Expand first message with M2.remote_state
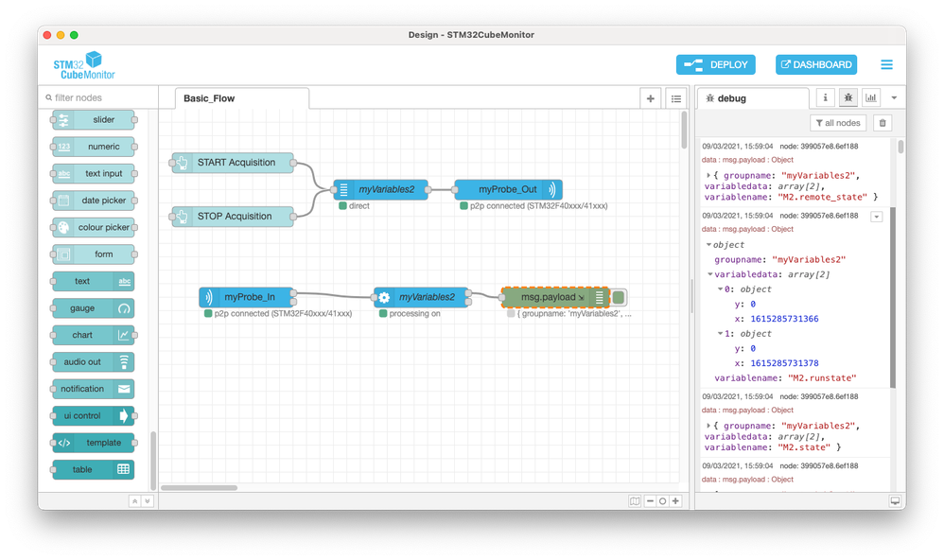The height and width of the screenshot is (560, 944). click(708, 175)
